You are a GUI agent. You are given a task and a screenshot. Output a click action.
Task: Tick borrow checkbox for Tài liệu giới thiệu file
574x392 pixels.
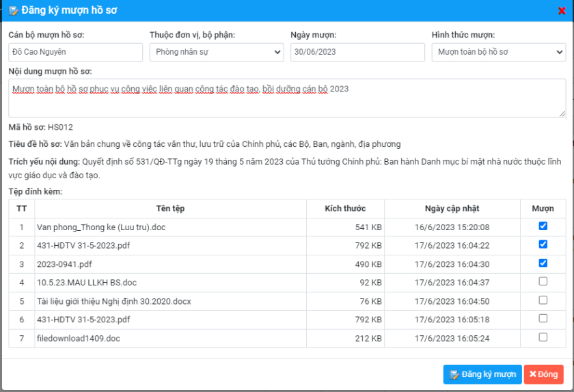543,300
